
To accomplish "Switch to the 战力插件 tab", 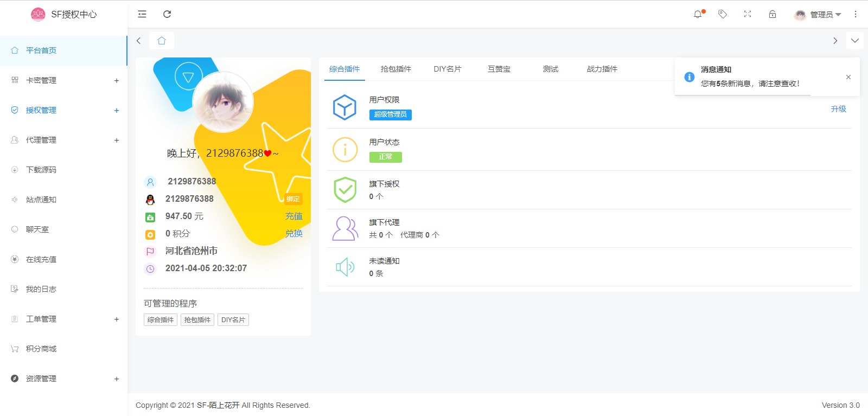I will click(602, 69).
